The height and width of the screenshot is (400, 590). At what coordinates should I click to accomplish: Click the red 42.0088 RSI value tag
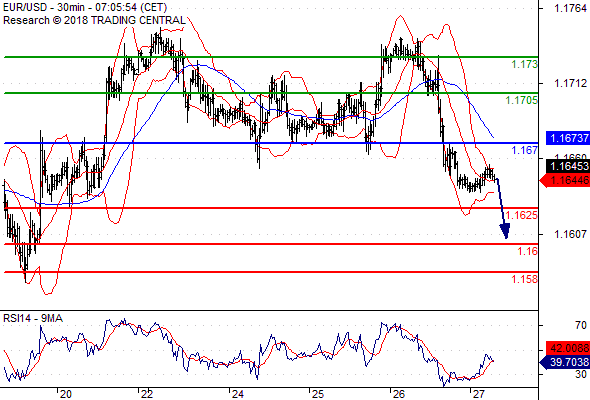point(568,348)
